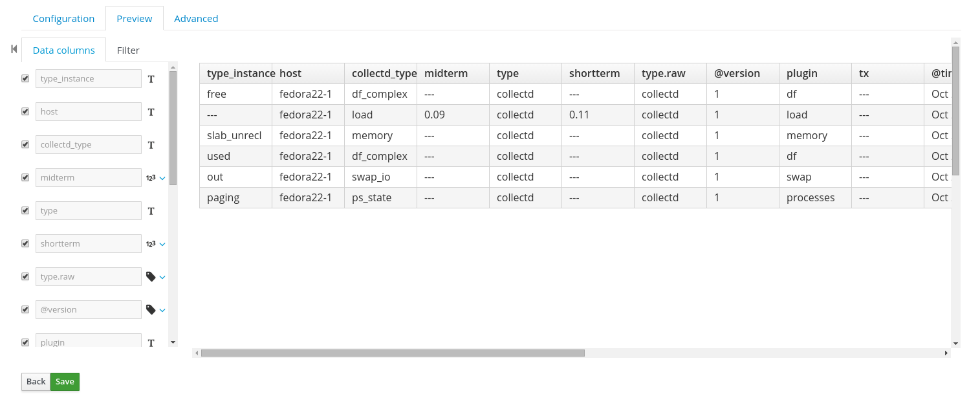The image size is (980, 398).
Task: Disable the host column
Action: pyautogui.click(x=25, y=111)
